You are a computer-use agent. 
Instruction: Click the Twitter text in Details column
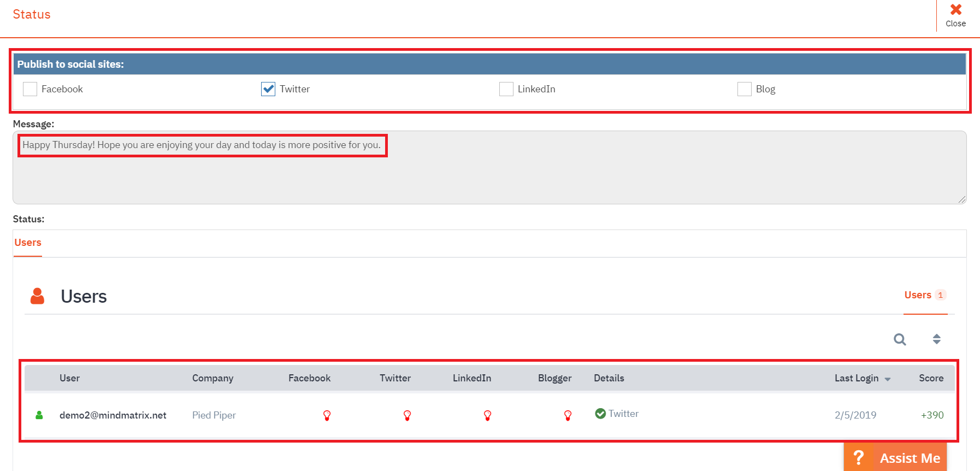pos(623,414)
